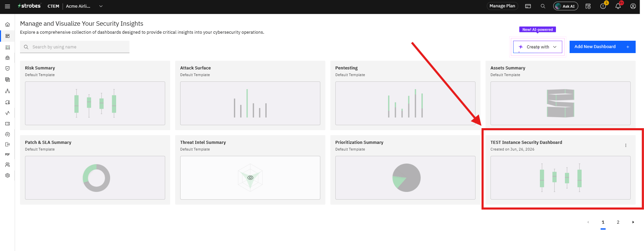The width and height of the screenshot is (644, 251).
Task: Open the shield check icon in the sidebar
Action: [7, 68]
